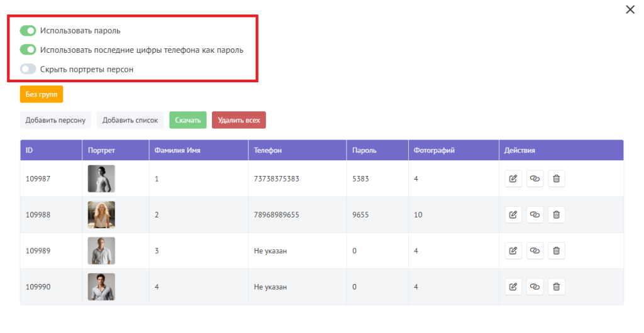644x333 pixels.
Task: Edit person 109988 using pencil icon
Action: click(513, 215)
